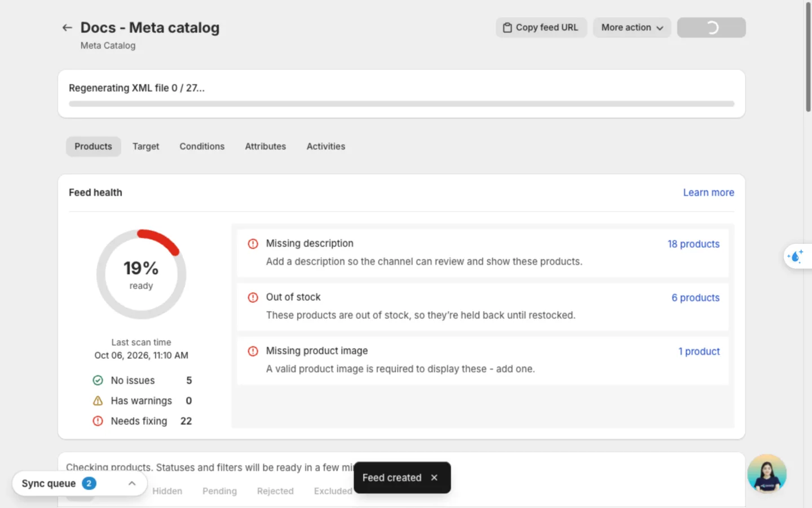Image resolution: width=812 pixels, height=508 pixels.
Task: Click the Missing product image issue title
Action: tap(317, 351)
